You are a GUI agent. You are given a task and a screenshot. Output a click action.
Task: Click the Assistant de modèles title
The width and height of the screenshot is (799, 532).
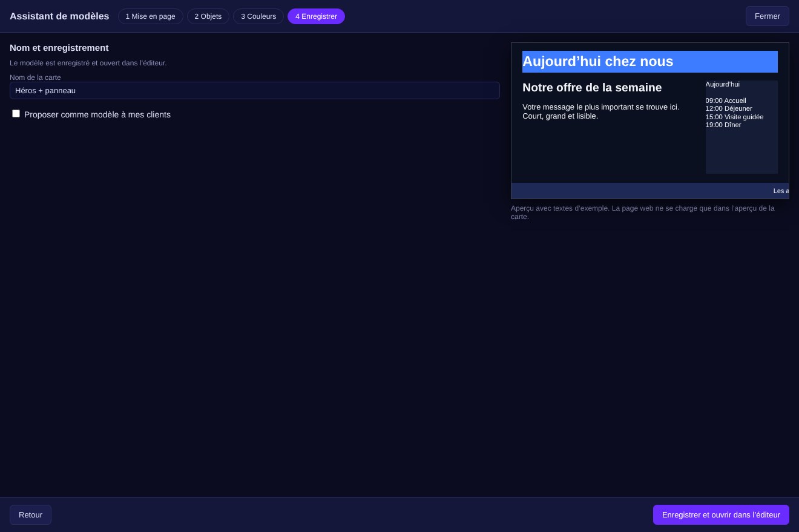click(59, 16)
